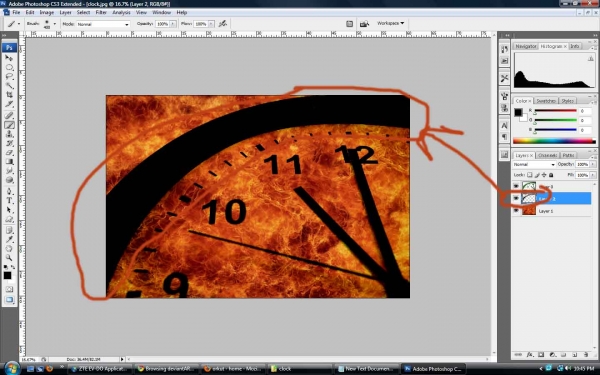This screenshot has width=600, height=375.
Task: Click the Go to Bridge icon
Action: tap(364, 24)
